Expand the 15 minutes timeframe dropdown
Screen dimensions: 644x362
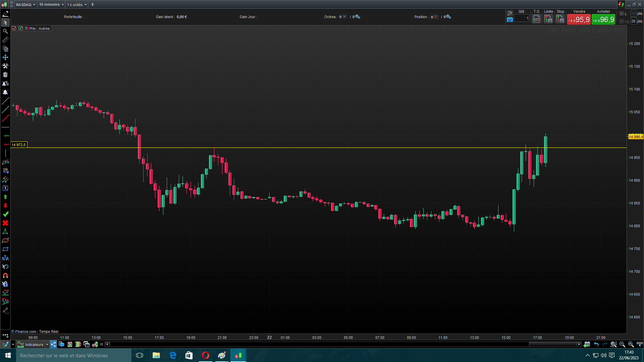point(51,5)
